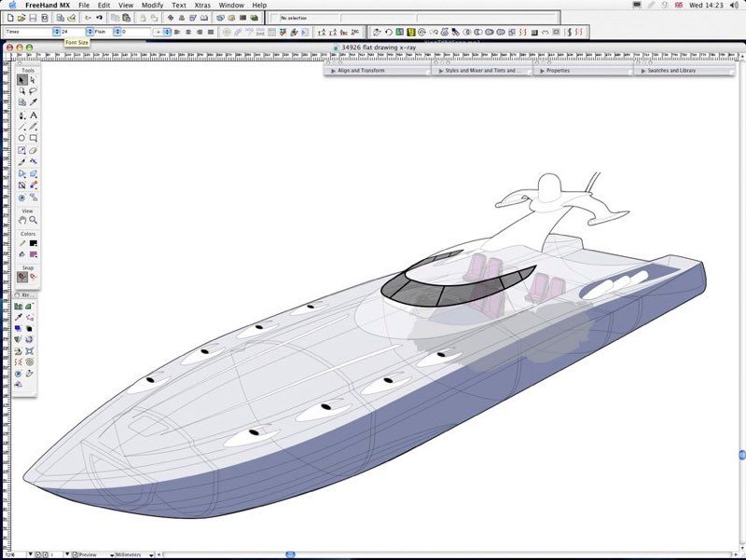Select the Zoom magnifier tool
746x560 pixels.
pos(34,220)
